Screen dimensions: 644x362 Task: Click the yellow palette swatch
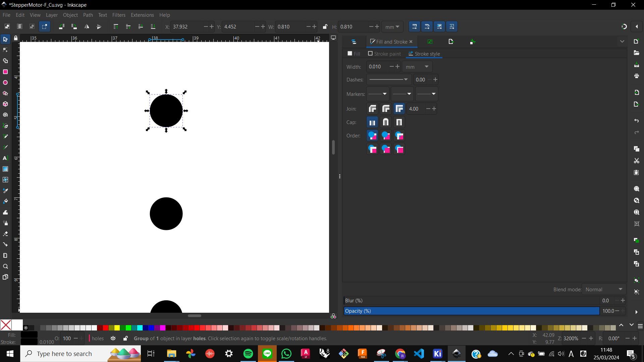117,328
